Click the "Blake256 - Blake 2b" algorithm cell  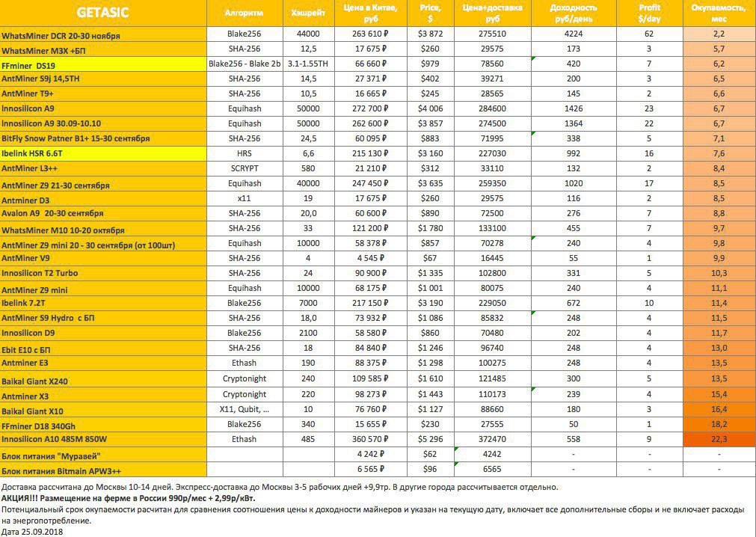click(245, 64)
